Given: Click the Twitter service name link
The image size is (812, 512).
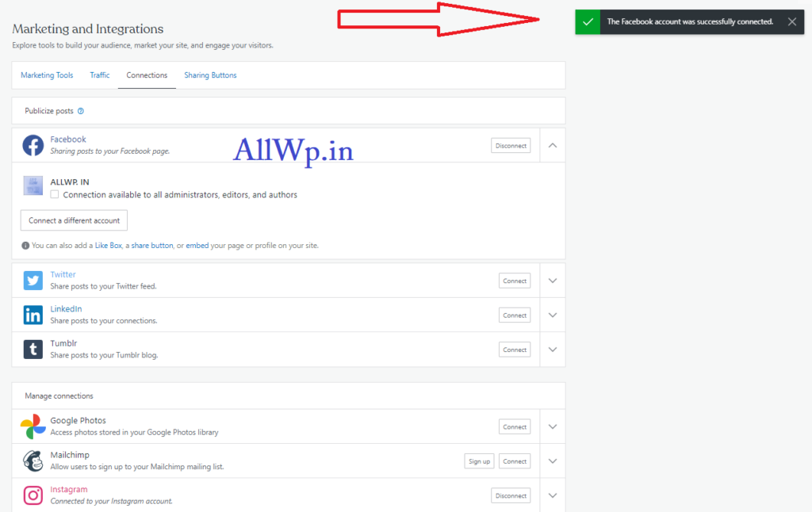Looking at the screenshot, I should pyautogui.click(x=63, y=274).
